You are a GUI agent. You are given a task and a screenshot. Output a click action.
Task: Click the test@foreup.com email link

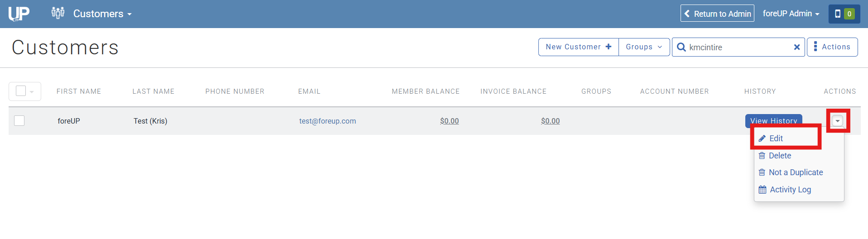(x=327, y=121)
